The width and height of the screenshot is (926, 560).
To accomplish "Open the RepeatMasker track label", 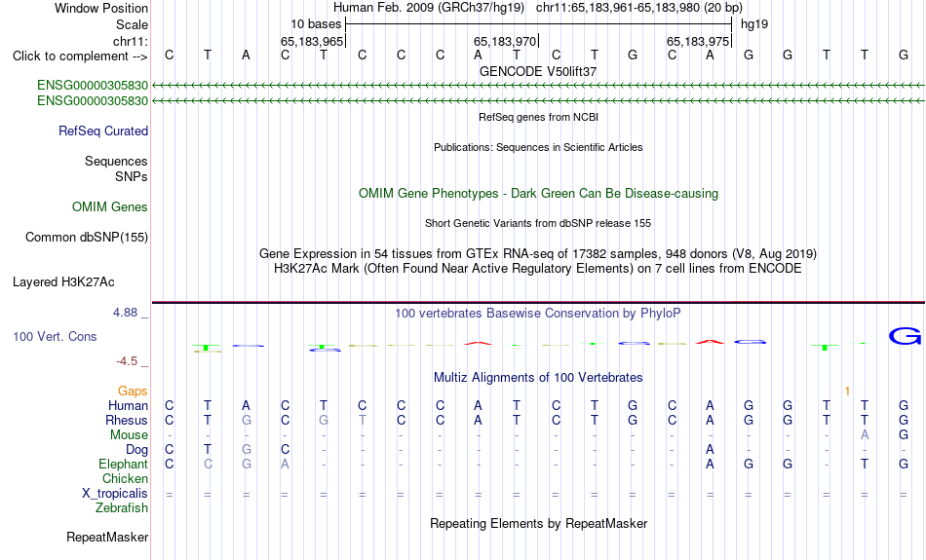I will click(x=107, y=537).
